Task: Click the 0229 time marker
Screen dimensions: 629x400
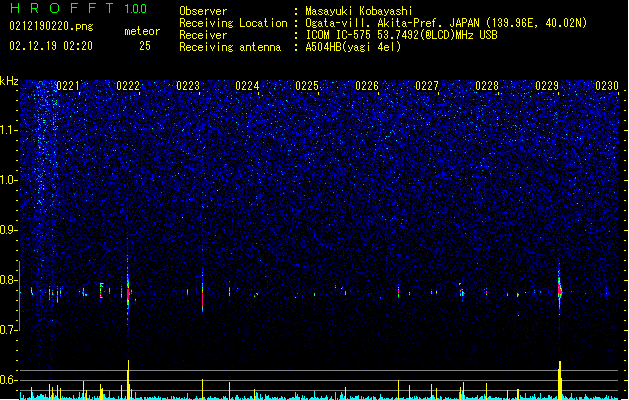Action: [x=547, y=86]
